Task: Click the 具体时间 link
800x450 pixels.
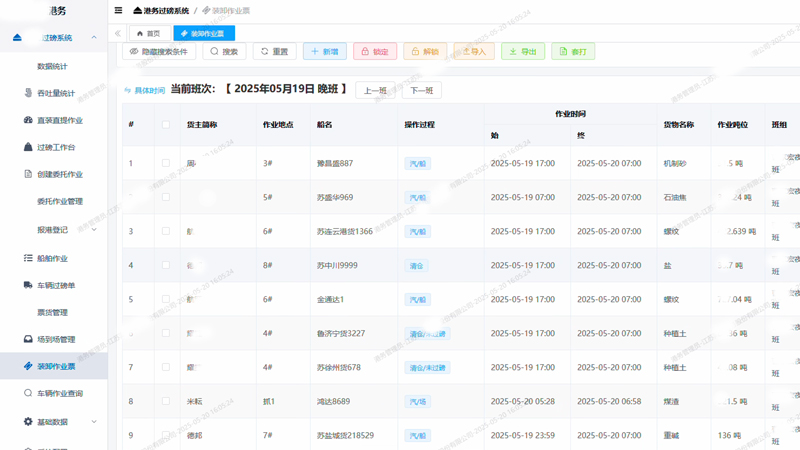Action: point(144,90)
